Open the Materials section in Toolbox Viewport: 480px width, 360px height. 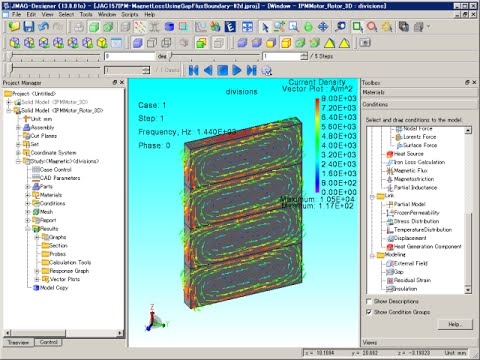pyautogui.click(x=419, y=93)
